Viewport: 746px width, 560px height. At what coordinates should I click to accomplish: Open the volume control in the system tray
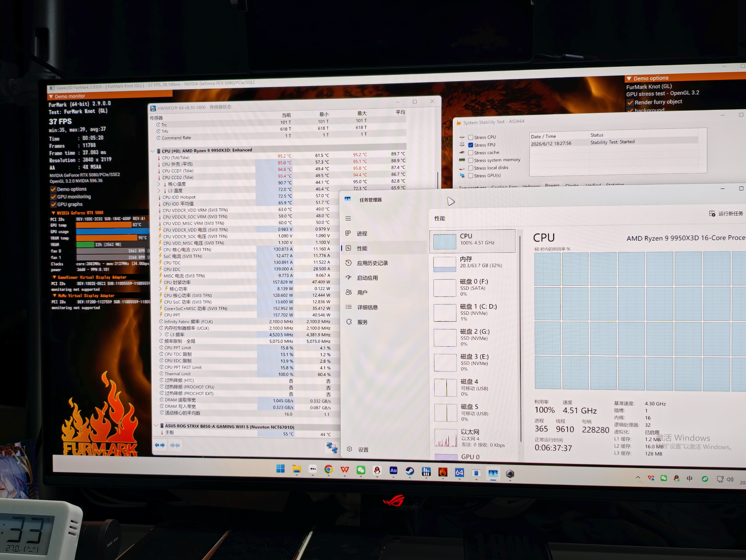click(730, 479)
